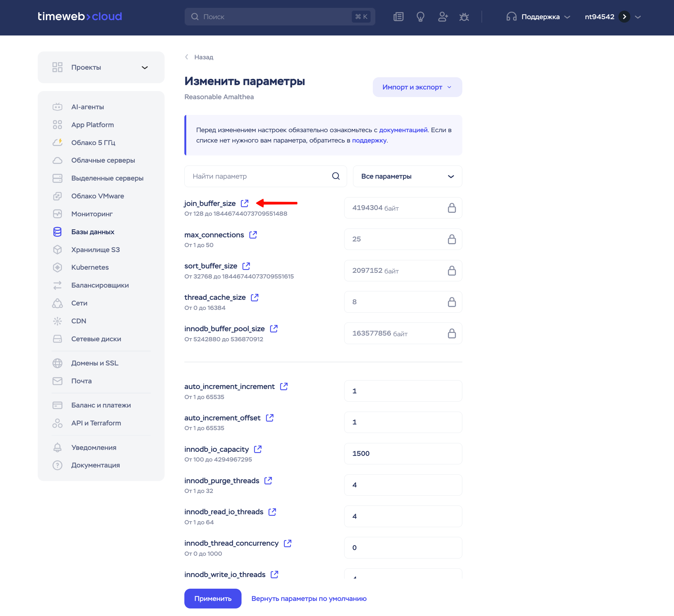Click the lock icon for innodb_buffer_pool_size
The image size is (674, 616).
[x=452, y=333]
